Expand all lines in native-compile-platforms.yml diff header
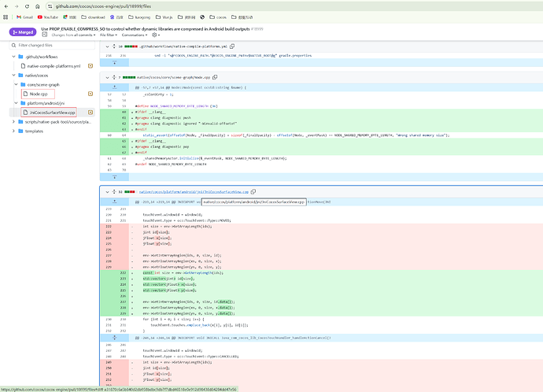 coord(114,46)
